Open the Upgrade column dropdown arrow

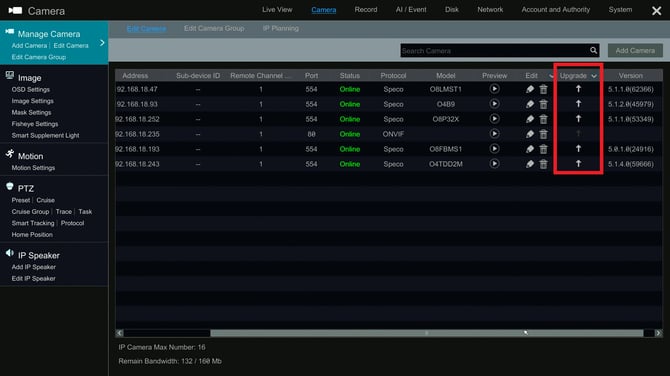tap(594, 76)
